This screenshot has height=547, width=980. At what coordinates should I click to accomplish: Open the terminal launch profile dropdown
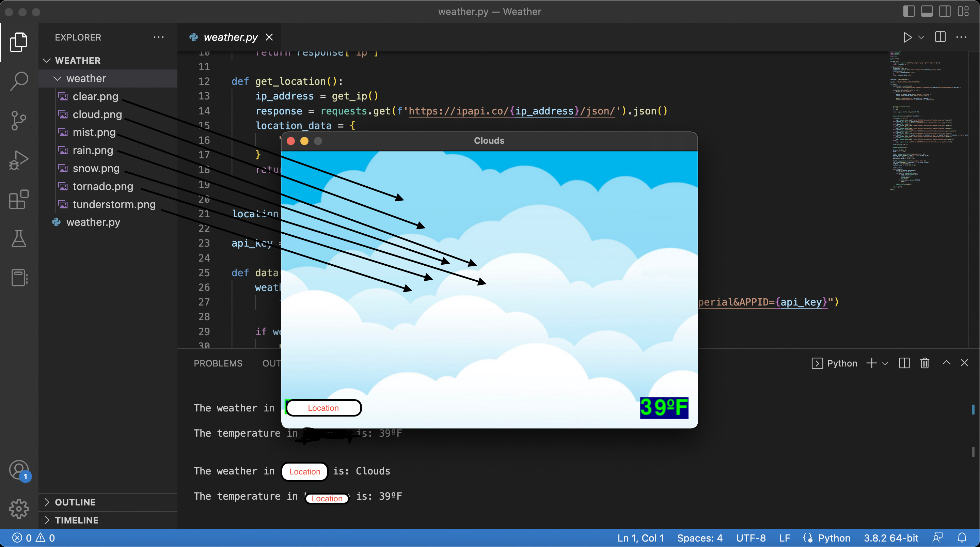[x=886, y=363]
